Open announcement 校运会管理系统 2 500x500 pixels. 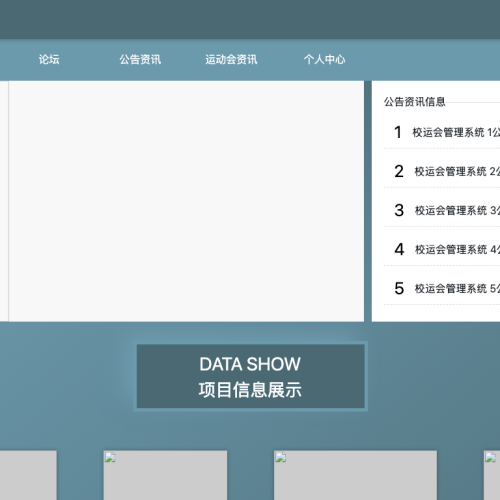pos(457,171)
